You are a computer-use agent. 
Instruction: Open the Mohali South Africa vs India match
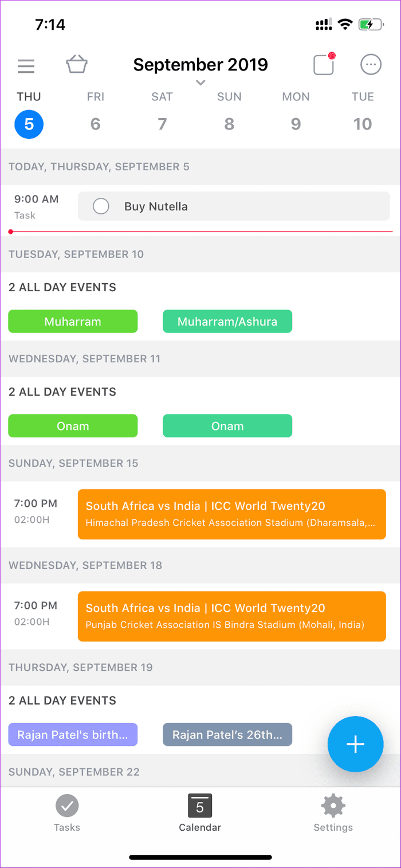232,616
